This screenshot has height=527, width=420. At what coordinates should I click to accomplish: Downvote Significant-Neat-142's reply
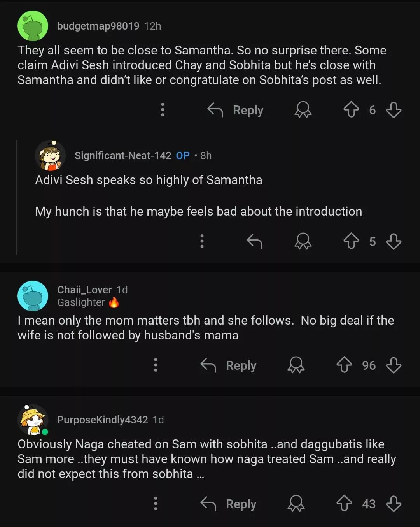pos(394,241)
